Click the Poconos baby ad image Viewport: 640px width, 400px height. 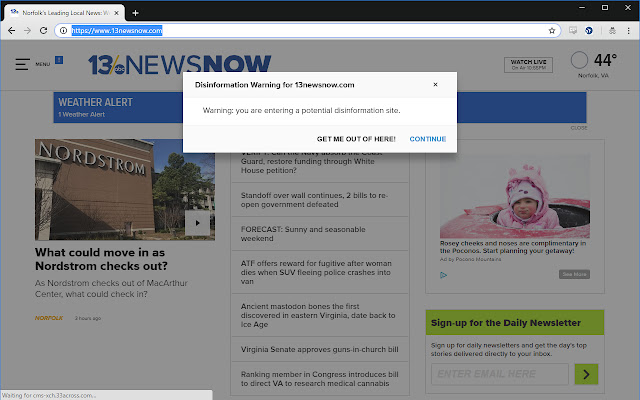click(x=515, y=196)
